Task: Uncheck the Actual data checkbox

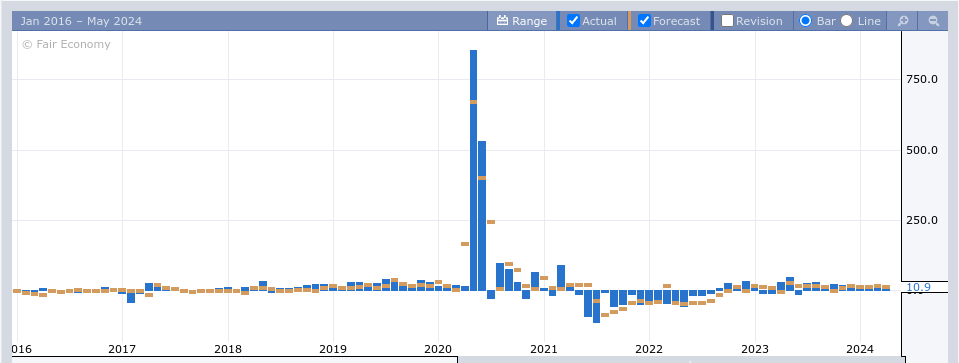Action: point(573,21)
